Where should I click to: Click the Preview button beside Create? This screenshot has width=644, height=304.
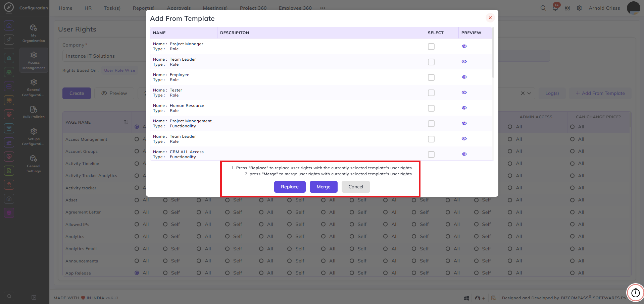click(114, 93)
